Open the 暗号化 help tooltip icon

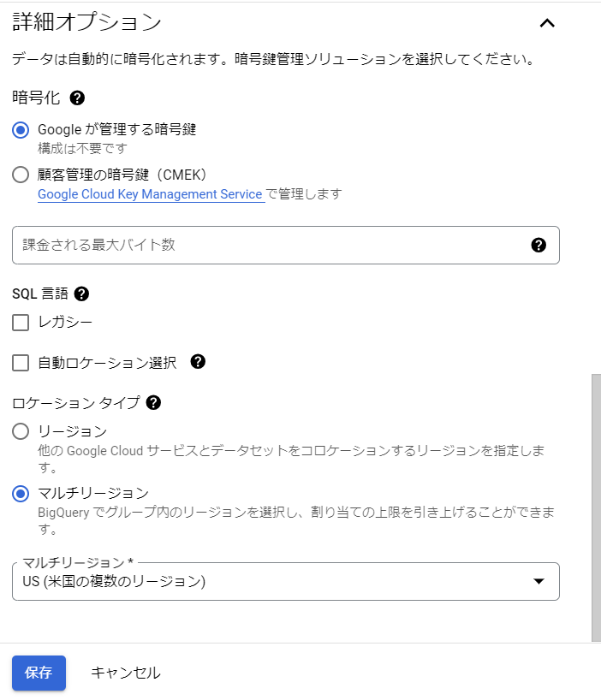tap(76, 98)
